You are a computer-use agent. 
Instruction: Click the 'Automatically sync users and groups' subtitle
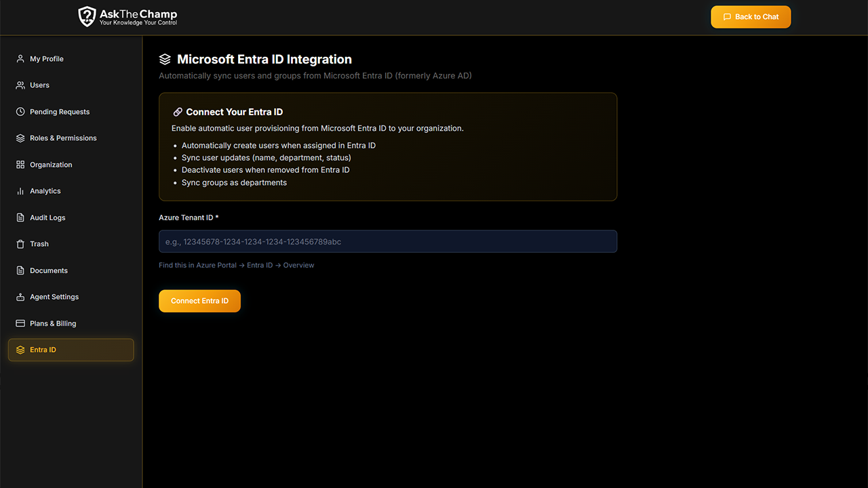click(x=315, y=76)
